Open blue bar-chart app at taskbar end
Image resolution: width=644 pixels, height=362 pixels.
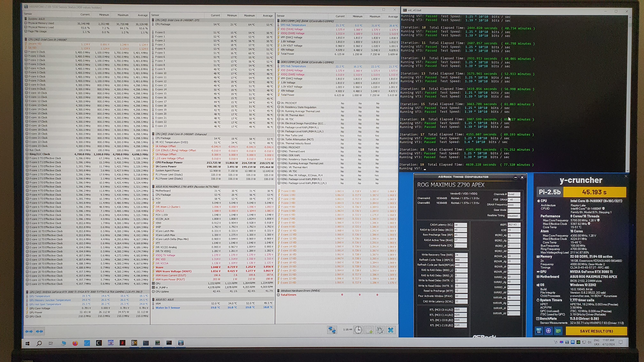coord(181,343)
